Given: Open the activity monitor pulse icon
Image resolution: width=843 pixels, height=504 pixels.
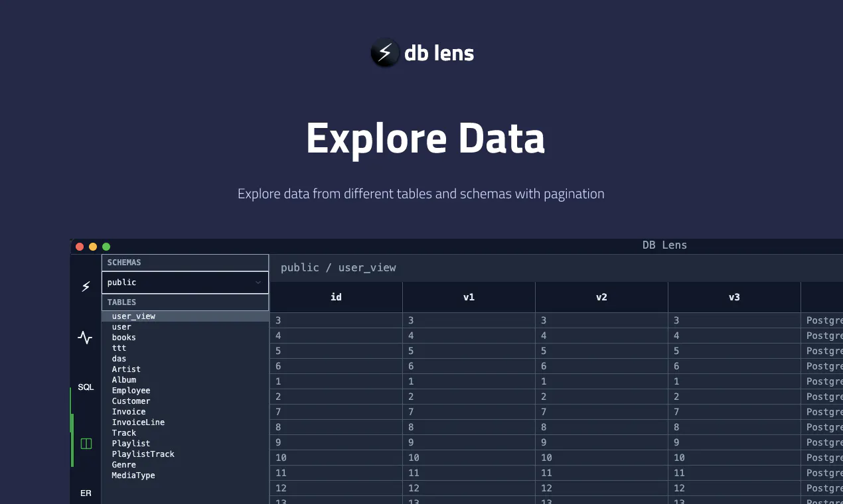Looking at the screenshot, I should click(x=85, y=337).
